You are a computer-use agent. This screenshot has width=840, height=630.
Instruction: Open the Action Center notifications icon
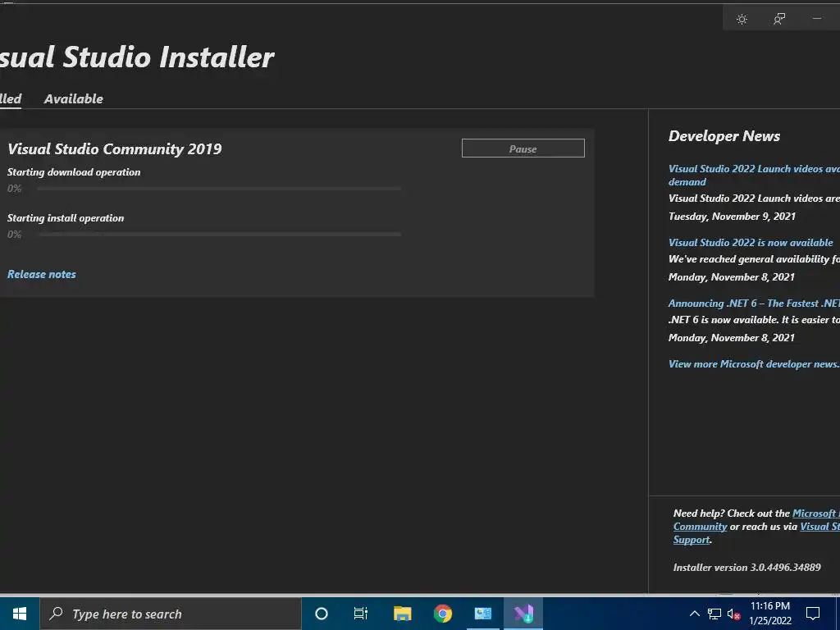pyautogui.click(x=813, y=614)
